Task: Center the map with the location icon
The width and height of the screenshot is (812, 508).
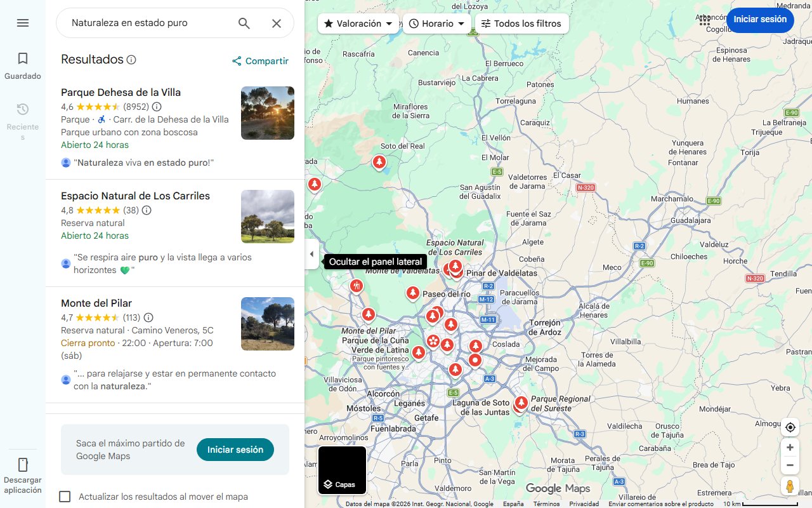Action: pyautogui.click(x=790, y=427)
